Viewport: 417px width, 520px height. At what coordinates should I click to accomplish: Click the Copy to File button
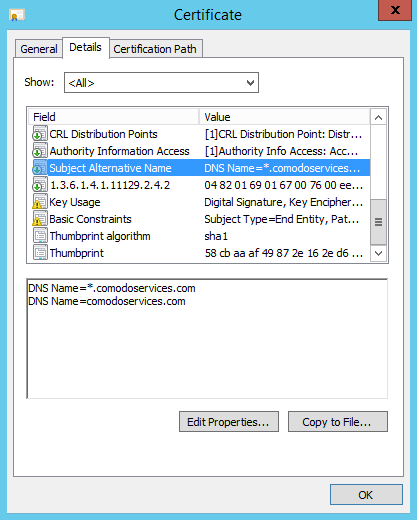338,422
